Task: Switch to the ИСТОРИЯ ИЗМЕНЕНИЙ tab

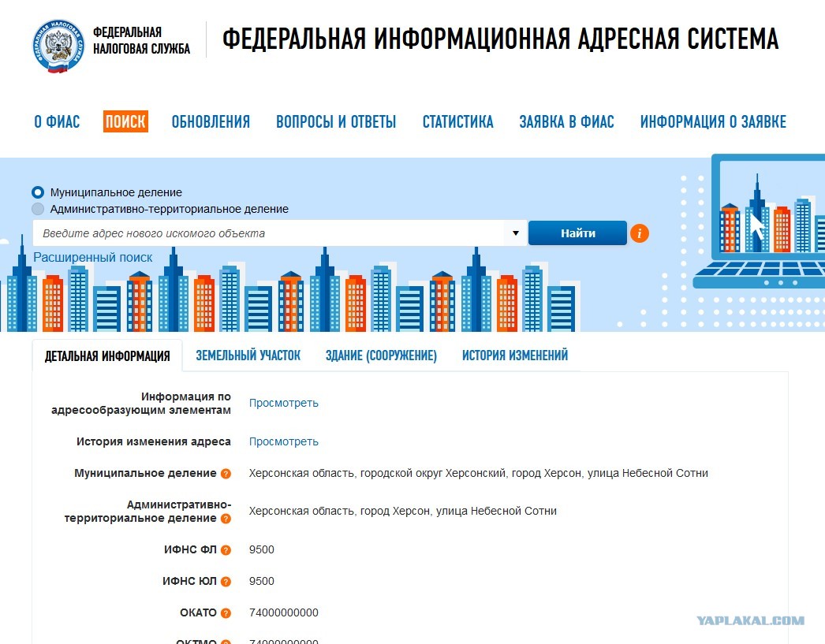Action: click(x=514, y=356)
